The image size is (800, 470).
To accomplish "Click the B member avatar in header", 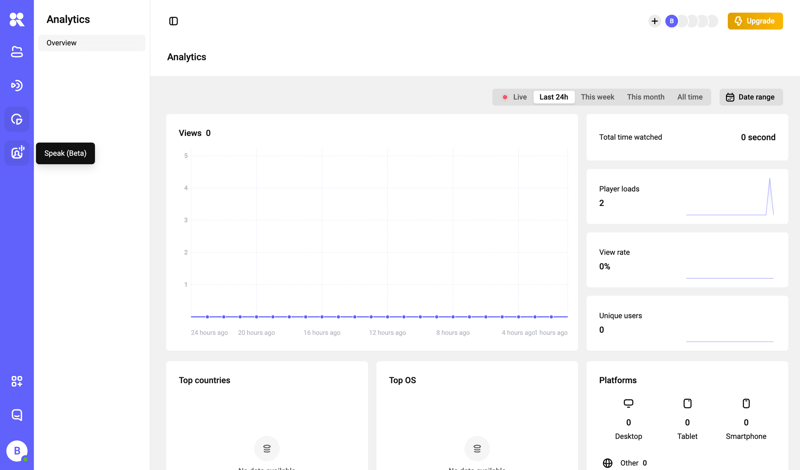I will pyautogui.click(x=671, y=21).
